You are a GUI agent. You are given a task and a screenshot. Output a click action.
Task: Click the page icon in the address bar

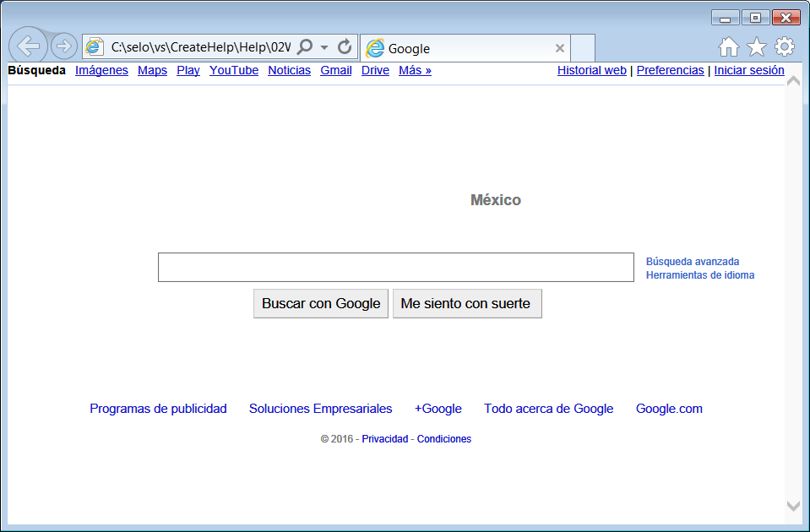click(x=94, y=47)
